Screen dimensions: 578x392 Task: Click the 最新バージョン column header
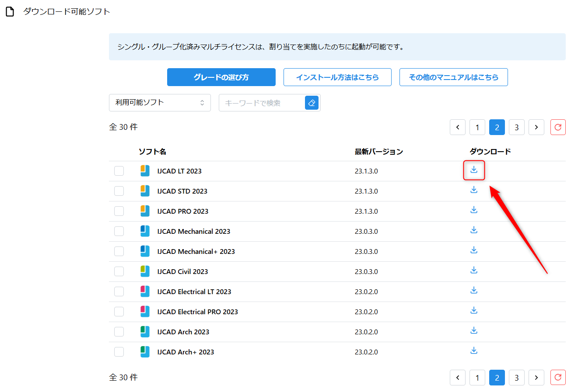pos(379,152)
